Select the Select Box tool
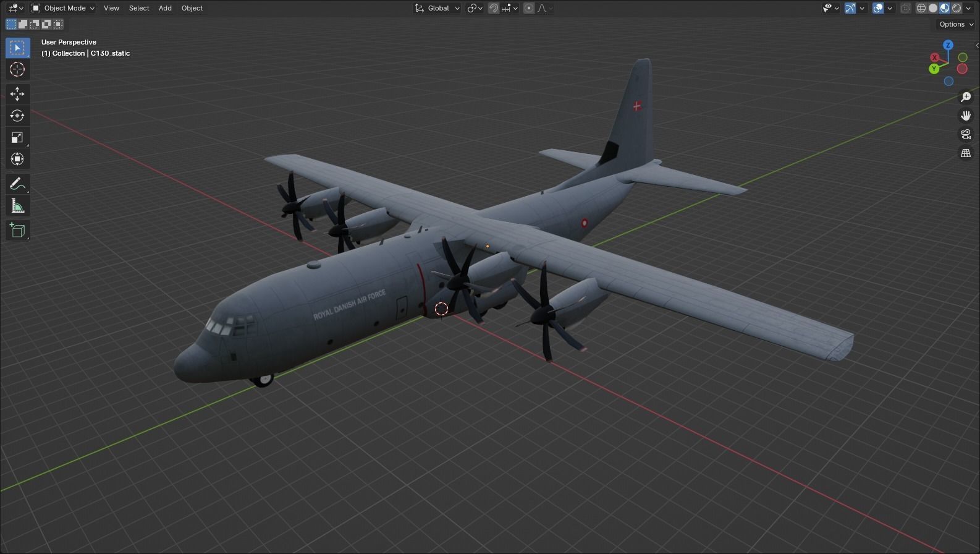This screenshot has height=554, width=980. tap(17, 48)
